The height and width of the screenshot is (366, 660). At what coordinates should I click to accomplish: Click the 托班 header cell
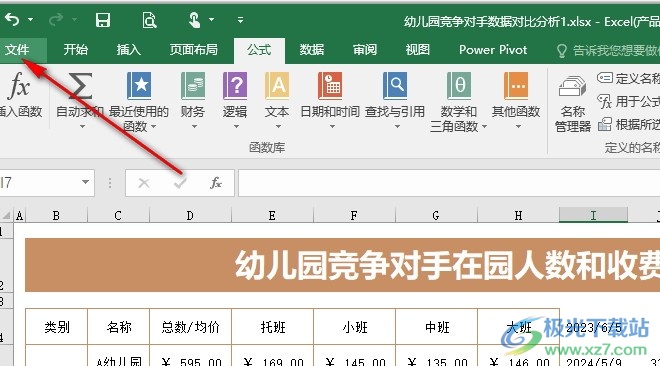click(x=272, y=327)
